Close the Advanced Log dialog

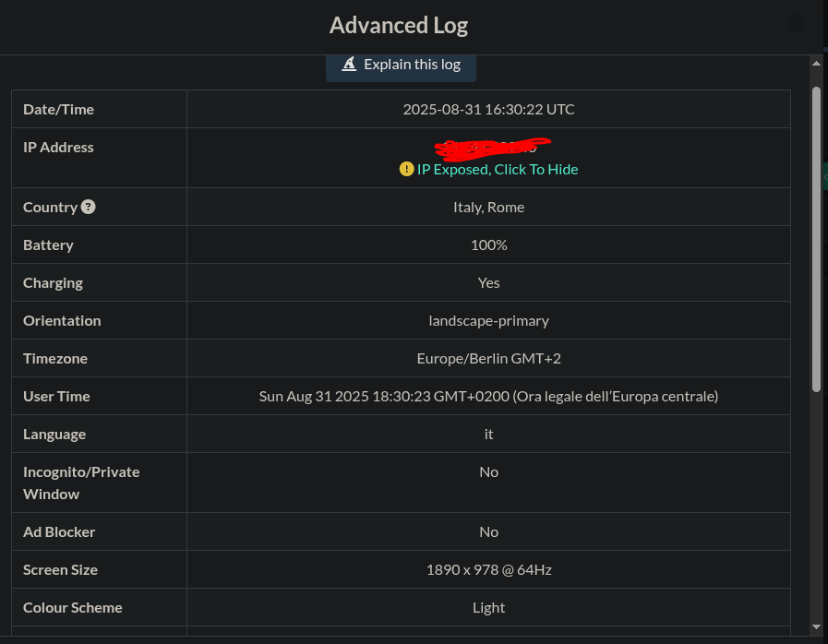coord(795,25)
